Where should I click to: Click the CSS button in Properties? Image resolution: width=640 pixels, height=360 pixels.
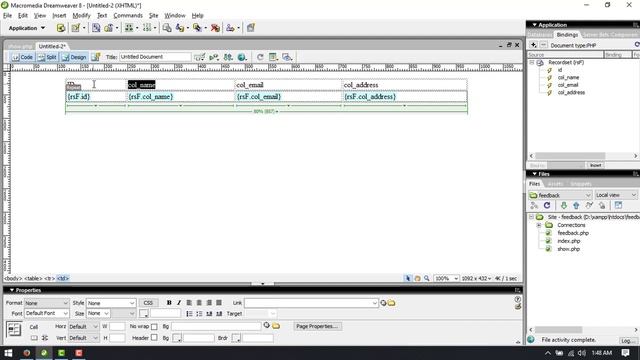tap(148, 303)
